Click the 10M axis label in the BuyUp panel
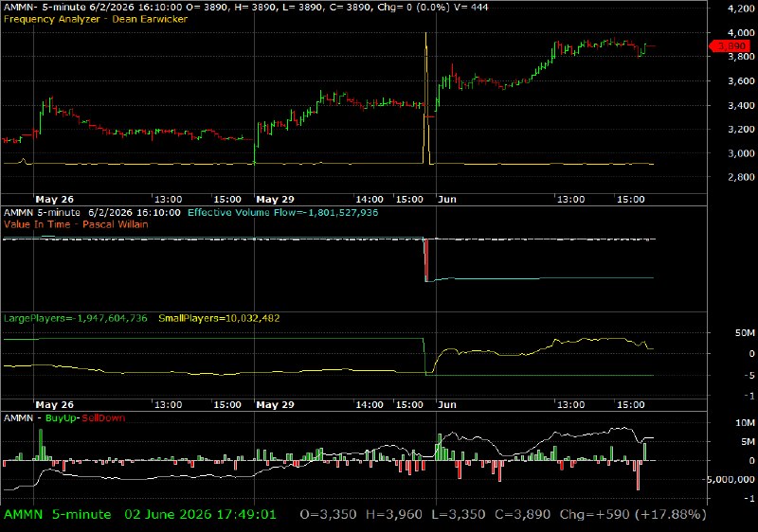Screen dimensions: 758x532 click(745, 423)
